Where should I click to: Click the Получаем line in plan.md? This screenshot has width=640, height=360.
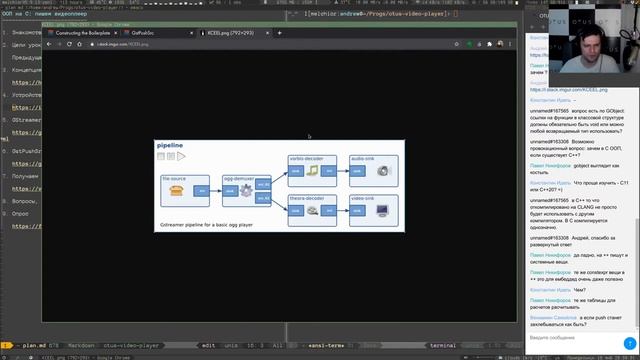tap(25, 176)
